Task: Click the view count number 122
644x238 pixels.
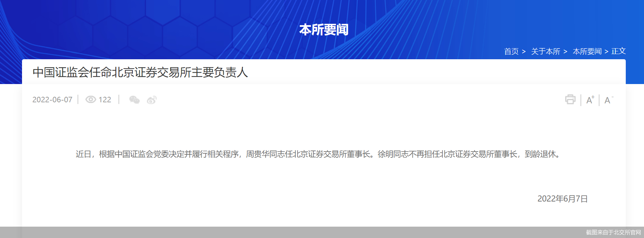Action: (105, 100)
